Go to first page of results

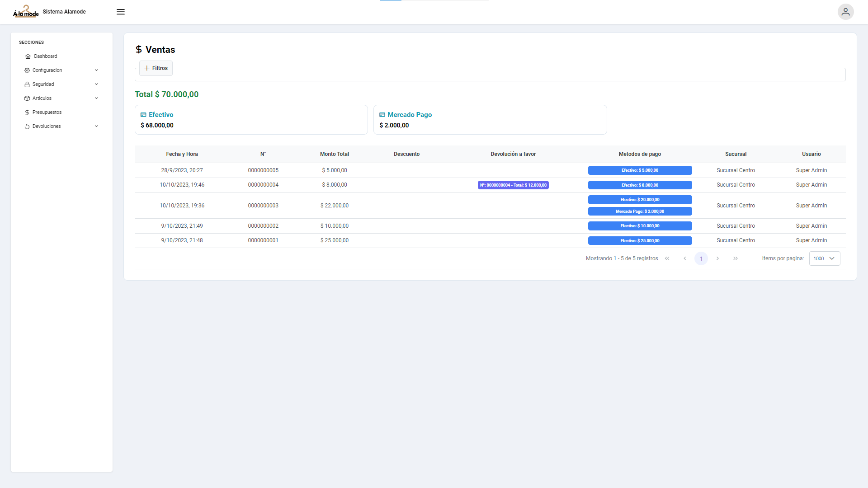click(667, 258)
